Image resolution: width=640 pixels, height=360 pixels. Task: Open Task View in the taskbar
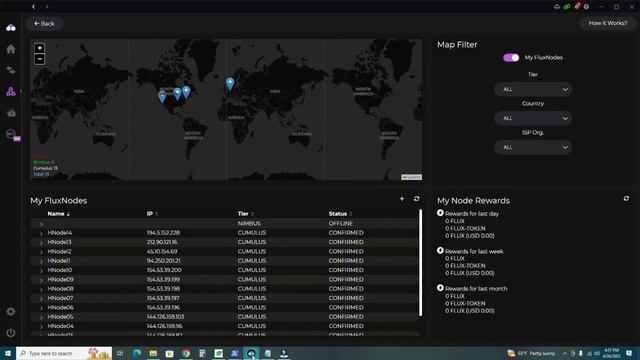120,353
